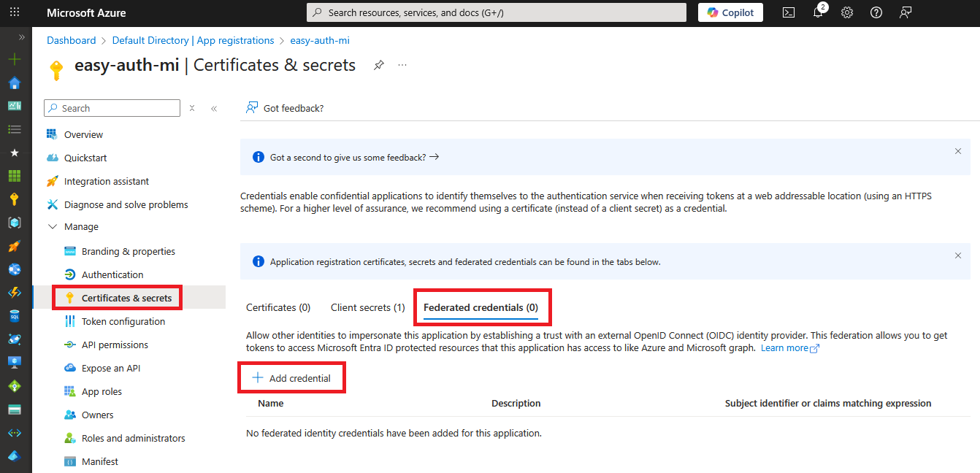Viewport: 980px width, 473px height.
Task: Open Storage accounts icon in sidebar
Action: tap(15, 409)
